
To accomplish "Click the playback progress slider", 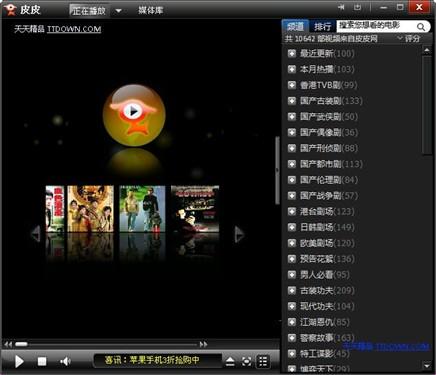I will (x=106, y=344).
